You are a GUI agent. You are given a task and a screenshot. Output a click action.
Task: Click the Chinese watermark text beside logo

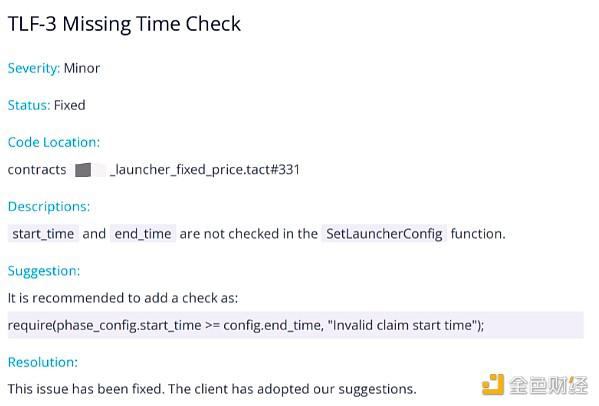(x=549, y=385)
